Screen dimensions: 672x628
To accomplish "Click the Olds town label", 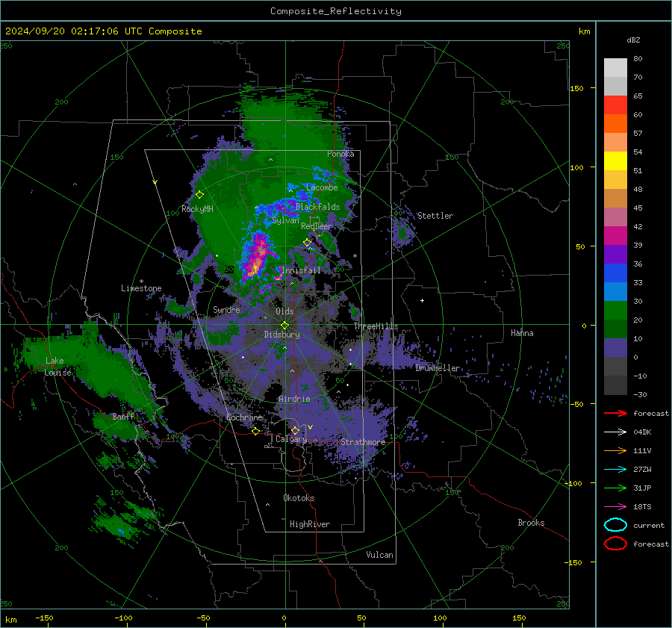I will click(284, 311).
